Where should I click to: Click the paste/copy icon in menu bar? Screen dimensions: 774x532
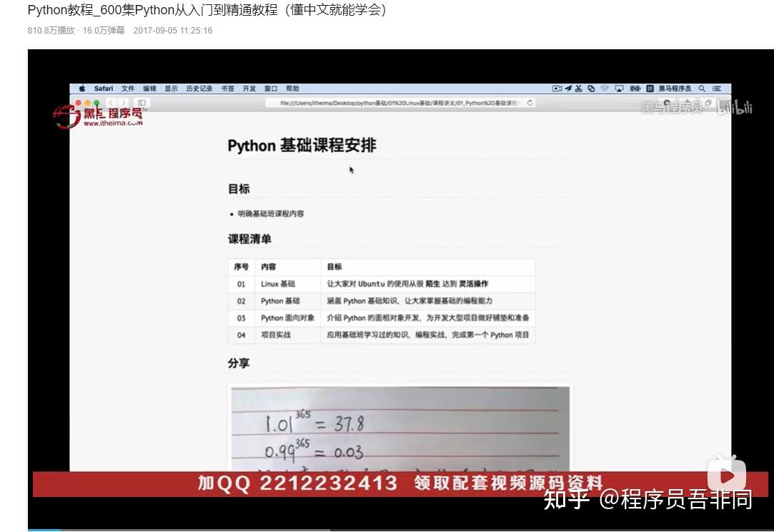[592, 89]
